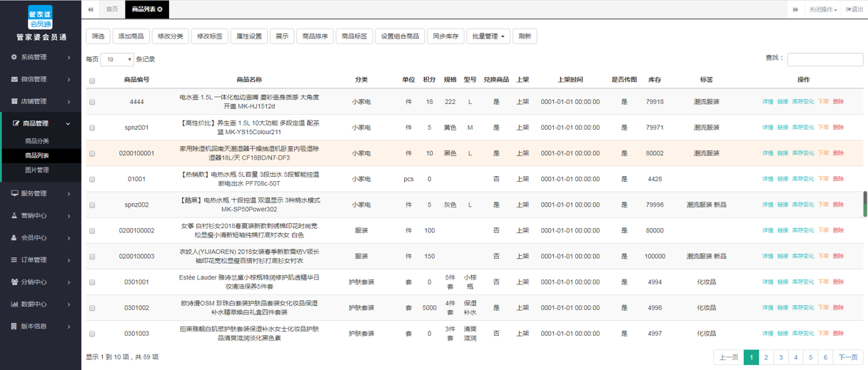Click the list icon beside 订单管理

[14, 259]
